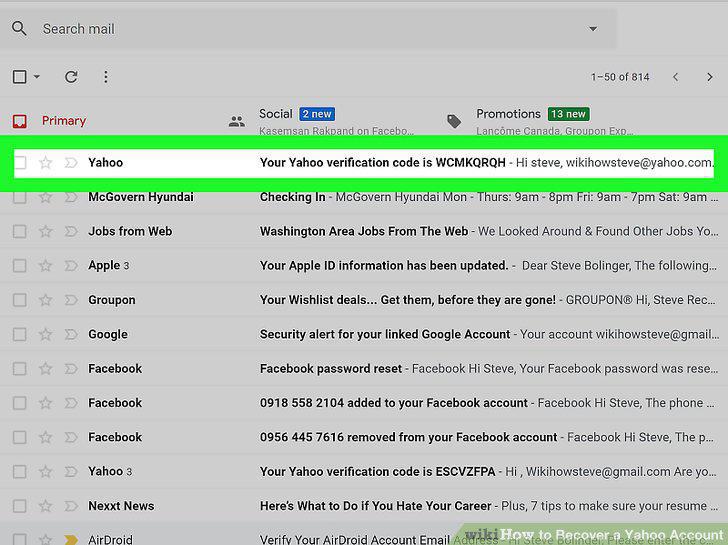This screenshot has height=545, width=728.
Task: Select the Yahoo ESCVZFPA email checkbox
Action: (20, 472)
